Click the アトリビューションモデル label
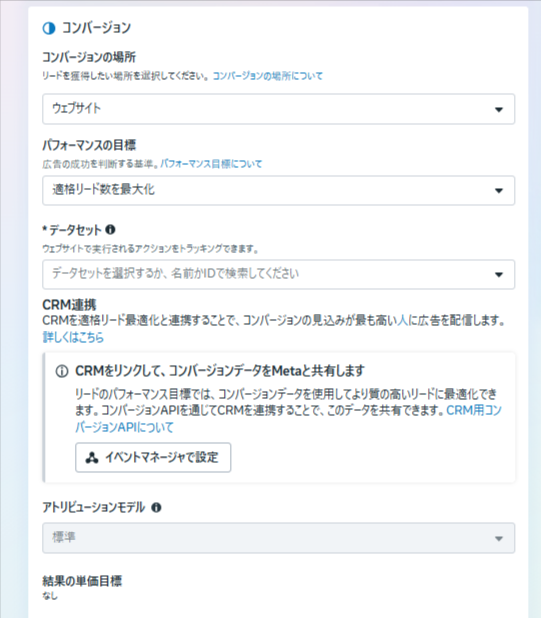 [94, 508]
